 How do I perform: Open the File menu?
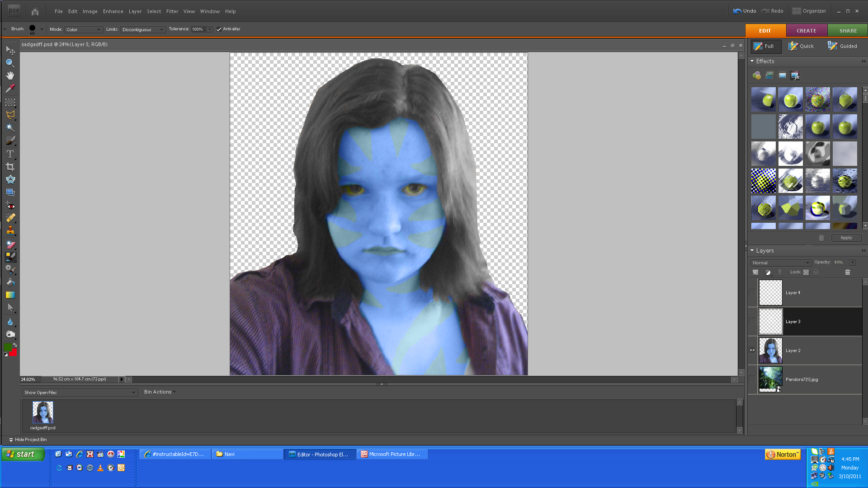[59, 11]
